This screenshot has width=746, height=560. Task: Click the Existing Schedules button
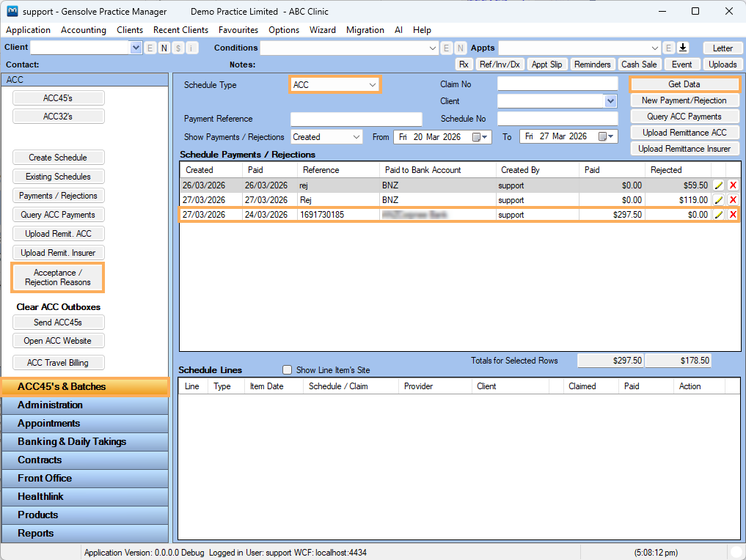[58, 177]
